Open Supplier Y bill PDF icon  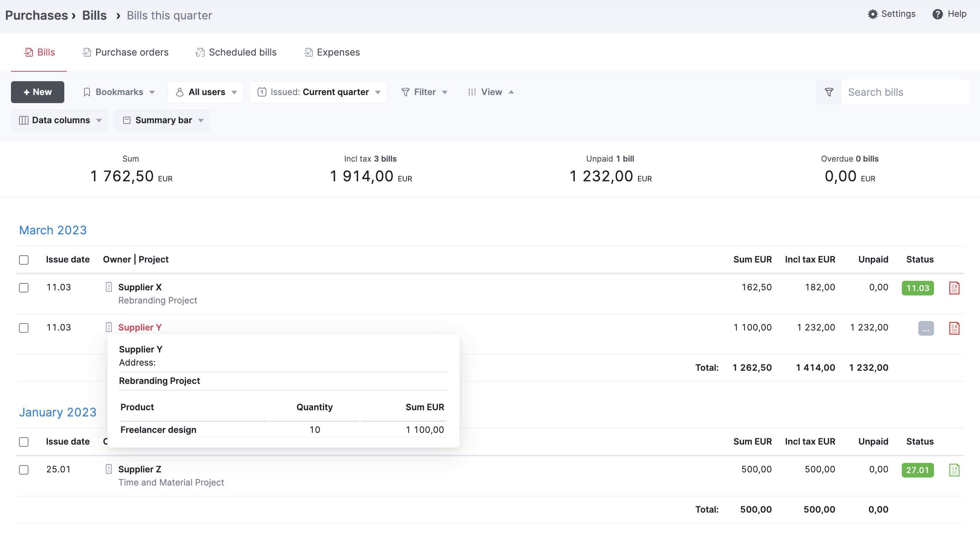pos(954,328)
